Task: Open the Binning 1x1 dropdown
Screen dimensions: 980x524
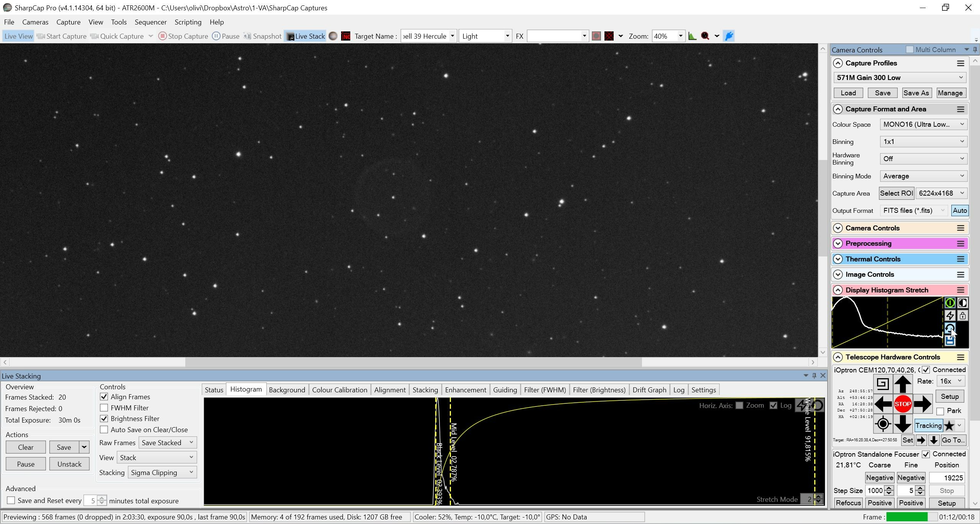Action: click(x=923, y=142)
